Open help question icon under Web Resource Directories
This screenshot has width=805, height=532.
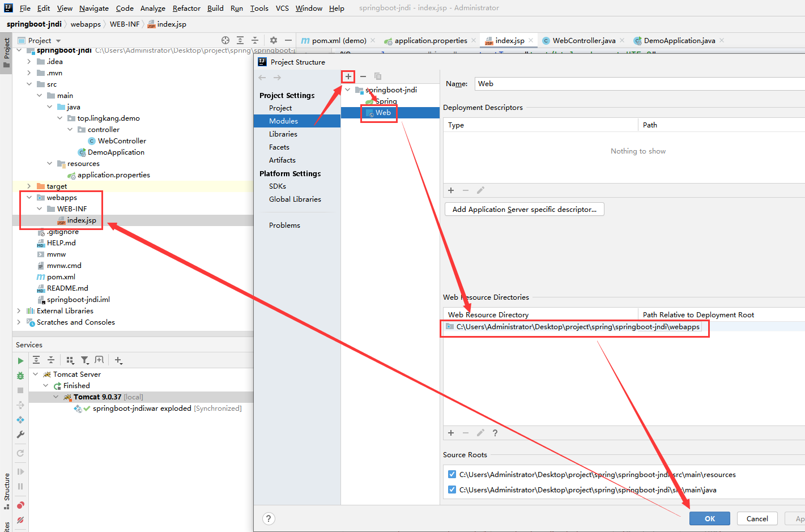tap(495, 433)
